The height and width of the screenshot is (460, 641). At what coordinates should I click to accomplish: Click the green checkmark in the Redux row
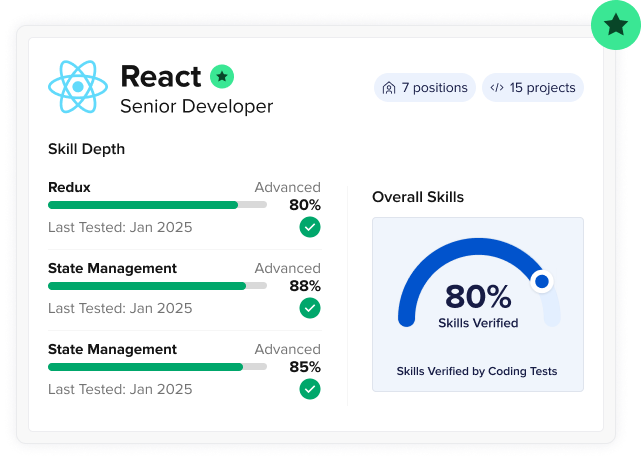310,227
